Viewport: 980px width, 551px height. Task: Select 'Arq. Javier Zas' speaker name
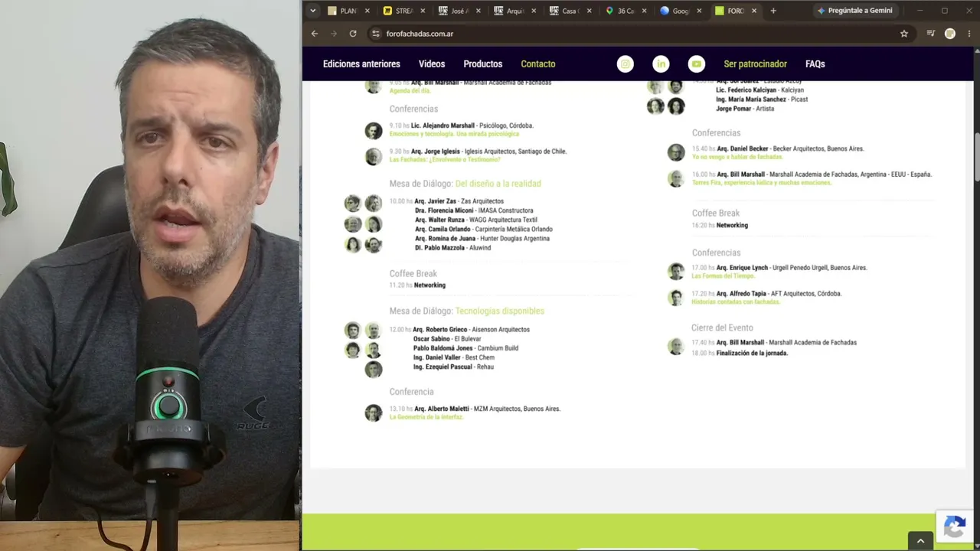[x=435, y=201]
